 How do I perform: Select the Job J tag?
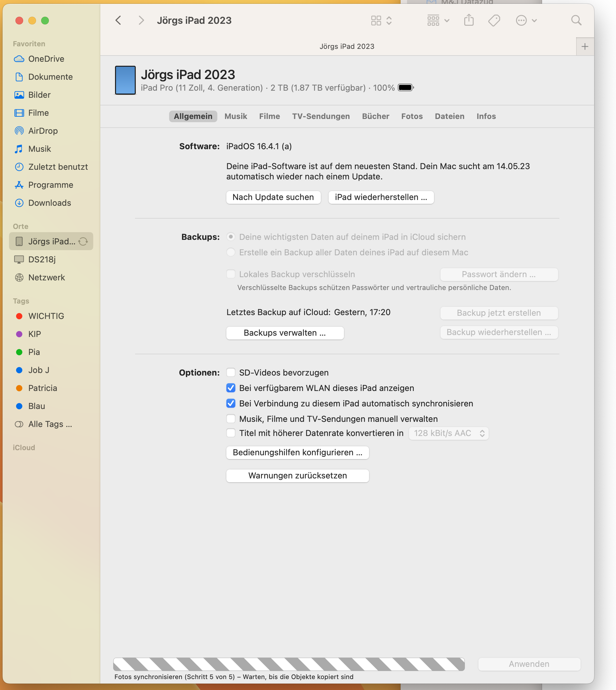(x=51, y=370)
